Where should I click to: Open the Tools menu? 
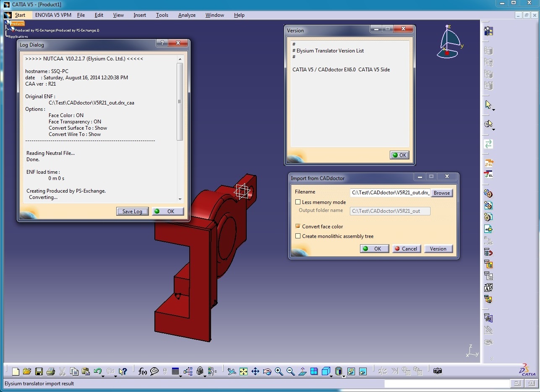coord(162,15)
